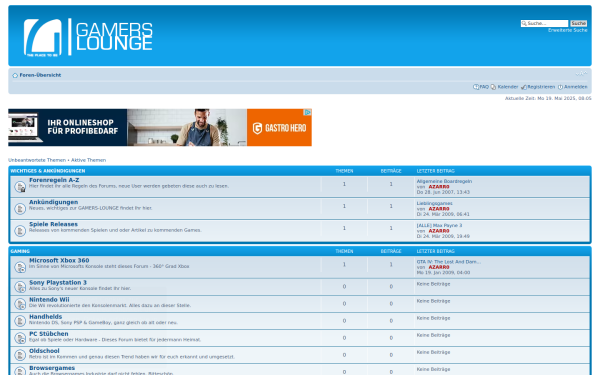Click the AdChoices icon on banner
600x375 pixels.
pyautogui.click(x=307, y=112)
